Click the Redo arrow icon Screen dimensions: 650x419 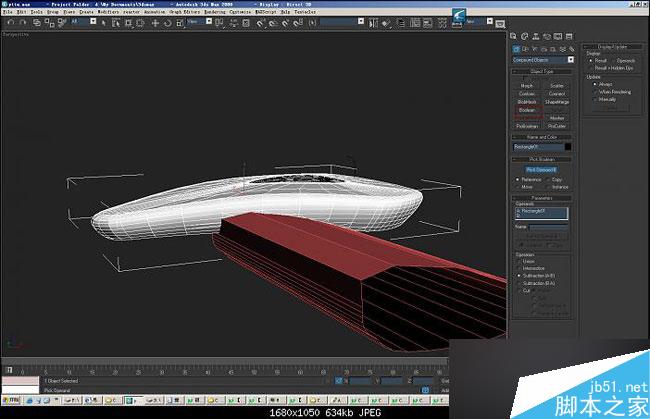(x=23, y=22)
